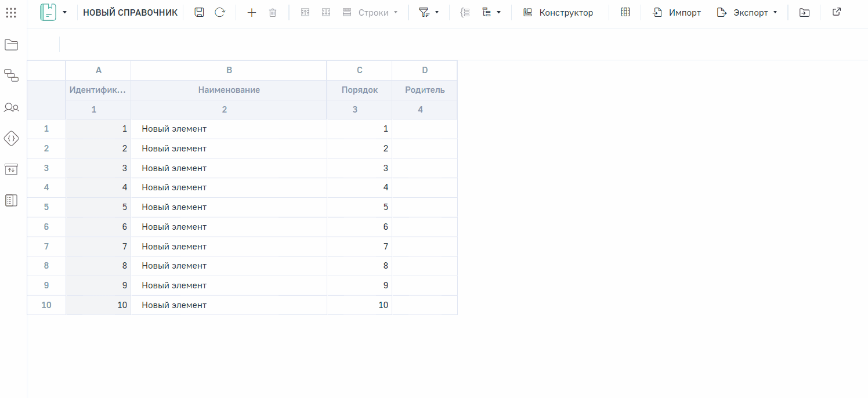
Task: Click the cell address box above table
Action: (x=44, y=45)
